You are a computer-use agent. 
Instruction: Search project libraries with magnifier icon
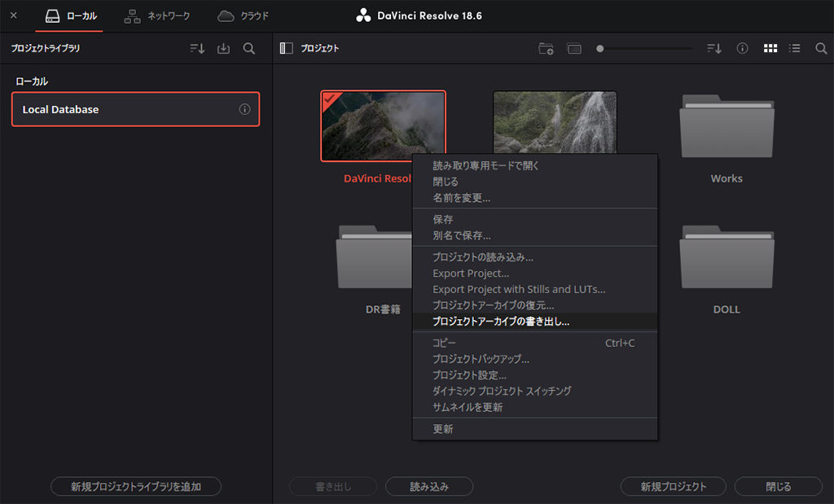(249, 48)
